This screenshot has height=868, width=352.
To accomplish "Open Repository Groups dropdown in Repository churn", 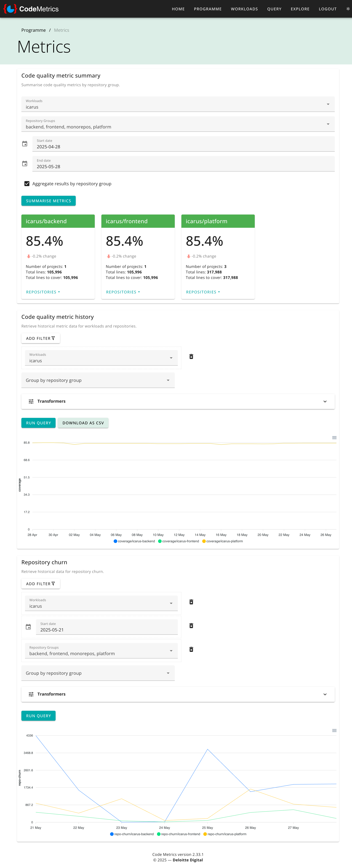I will (x=101, y=651).
